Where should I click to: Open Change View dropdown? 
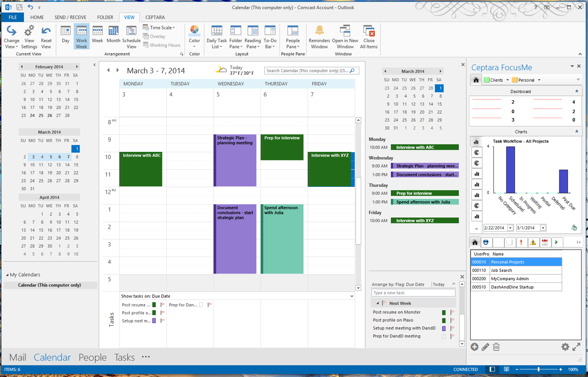[12, 37]
